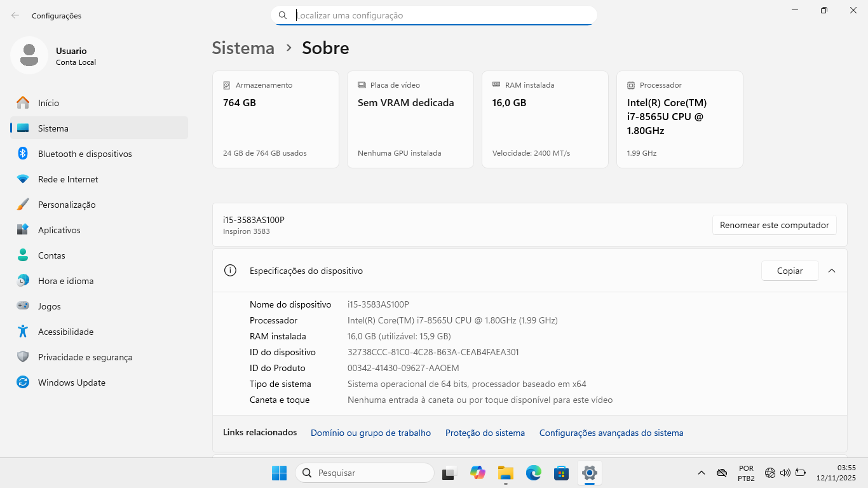This screenshot has width=868, height=488.
Task: Click the Windows Start button
Action: pos(279,473)
